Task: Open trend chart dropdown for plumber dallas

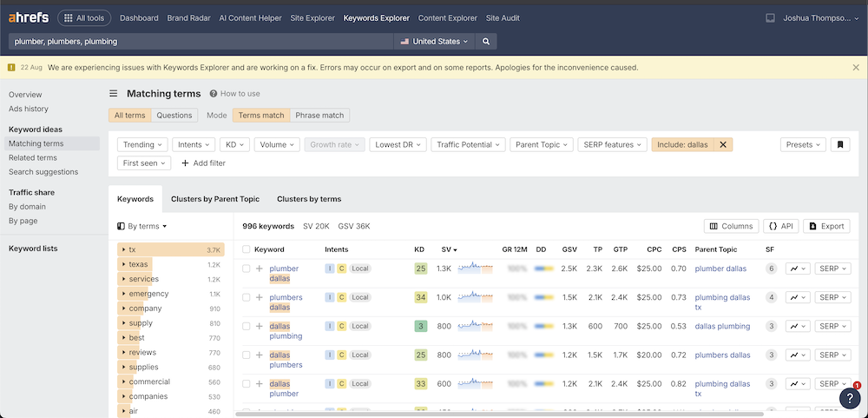Action: (798, 269)
